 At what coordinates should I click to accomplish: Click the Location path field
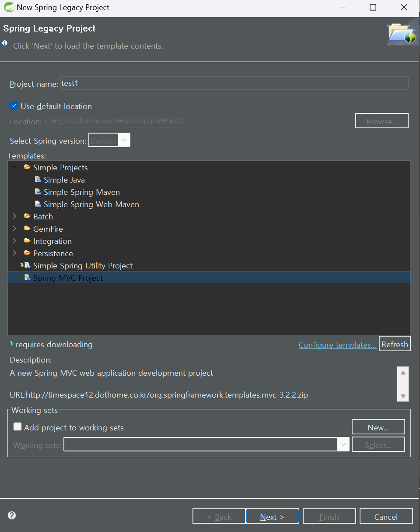click(198, 121)
